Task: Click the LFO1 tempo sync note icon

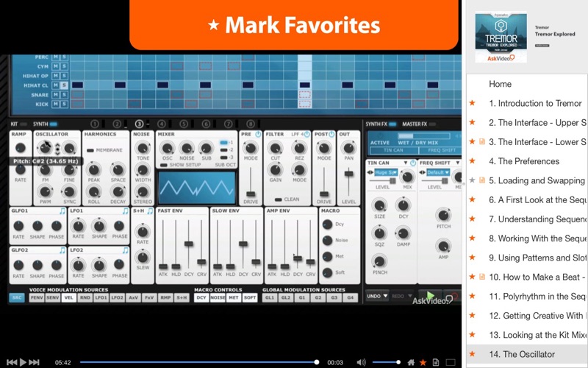Action: 125,211
